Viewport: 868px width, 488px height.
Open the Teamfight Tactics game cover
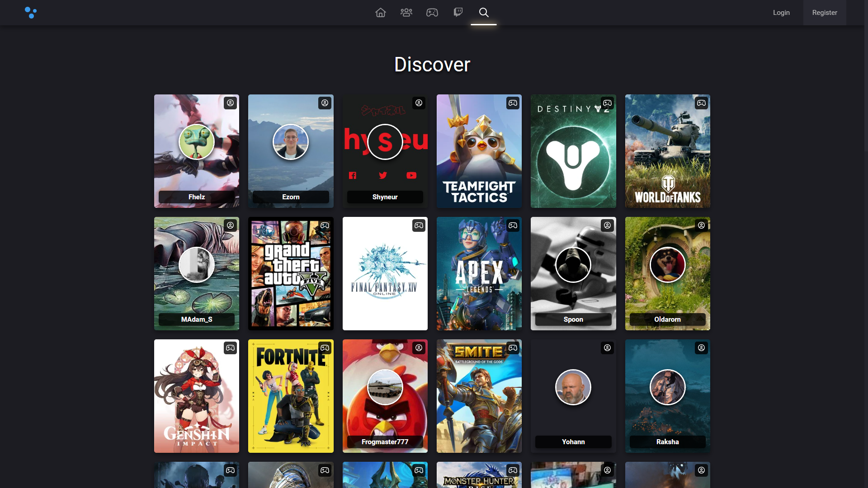click(479, 151)
